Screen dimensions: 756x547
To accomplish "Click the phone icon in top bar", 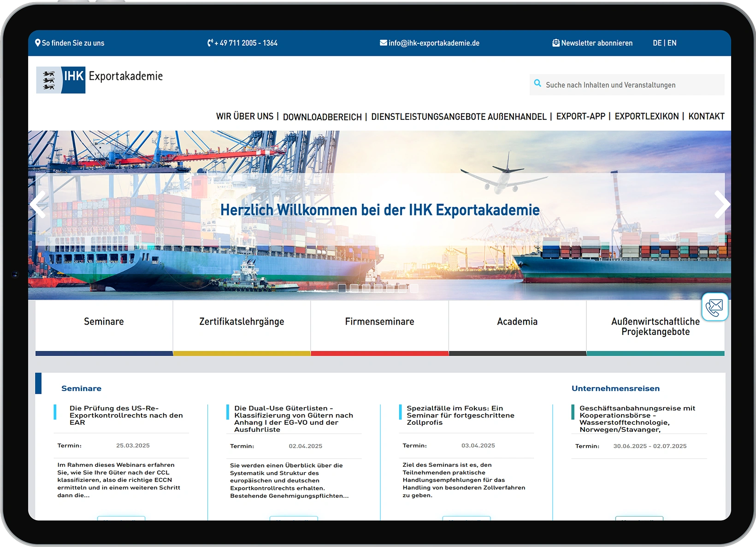I will pos(210,43).
